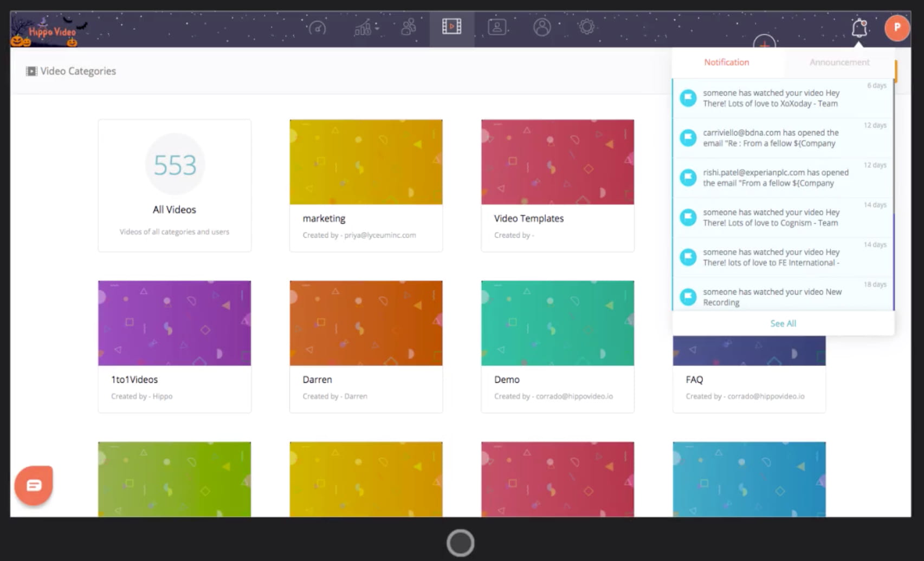Click the film strip videos icon
This screenshot has height=561, width=924.
(452, 25)
